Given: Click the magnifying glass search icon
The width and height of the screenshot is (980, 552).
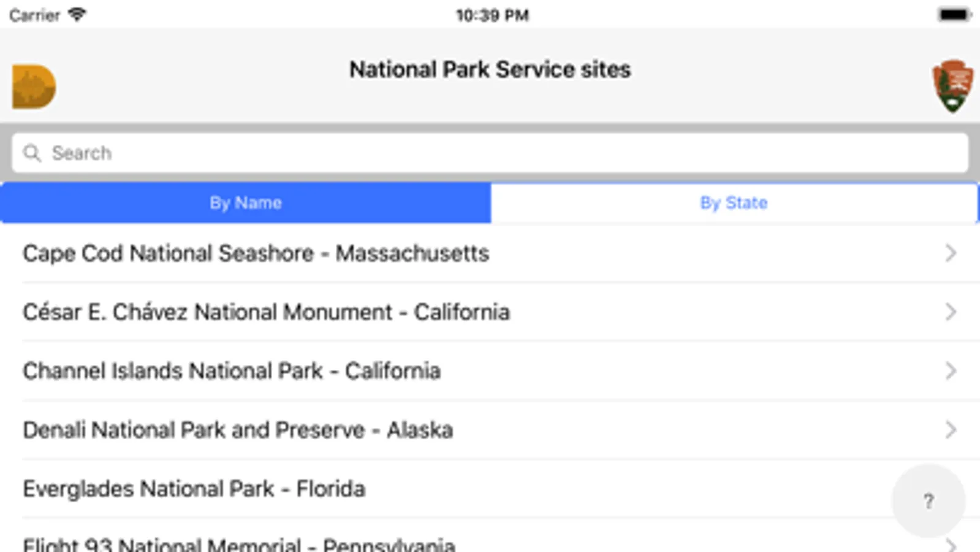Looking at the screenshot, I should pos(32,153).
